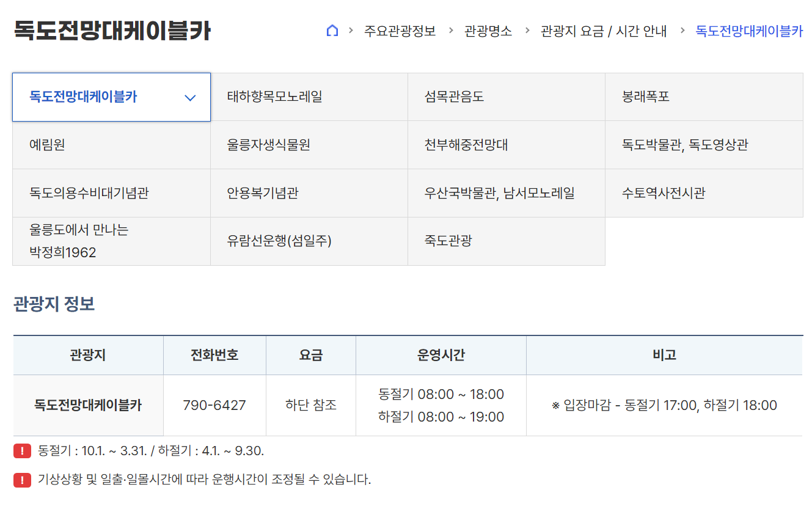This screenshot has height=523, width=812.
Task: Select the 울릉자생식물원 tab
Action: (x=309, y=145)
